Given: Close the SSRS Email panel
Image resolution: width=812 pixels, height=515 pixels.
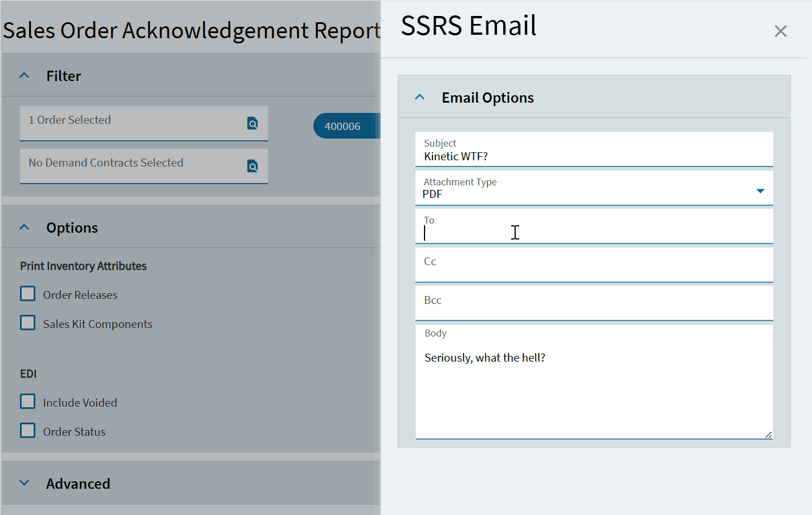Looking at the screenshot, I should click(781, 31).
